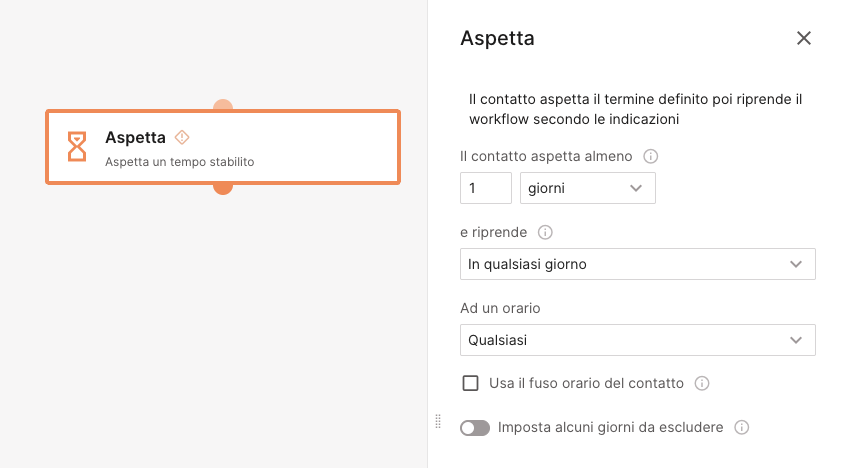Click the top connector dot of Aspetta node
The height and width of the screenshot is (468, 844).
click(223, 105)
